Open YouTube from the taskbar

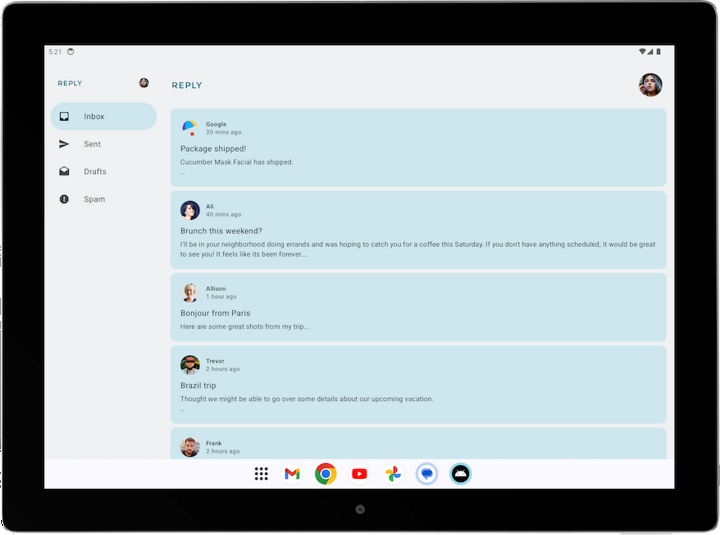[359, 474]
